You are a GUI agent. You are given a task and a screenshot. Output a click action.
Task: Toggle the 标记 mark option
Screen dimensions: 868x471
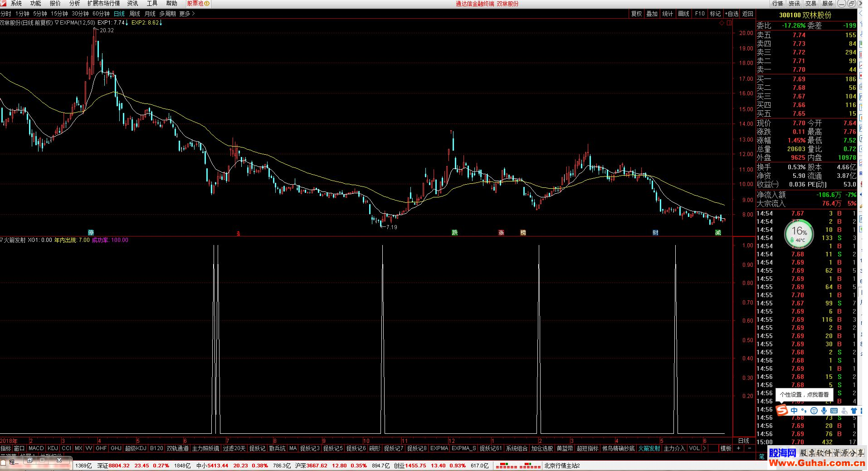click(x=715, y=14)
